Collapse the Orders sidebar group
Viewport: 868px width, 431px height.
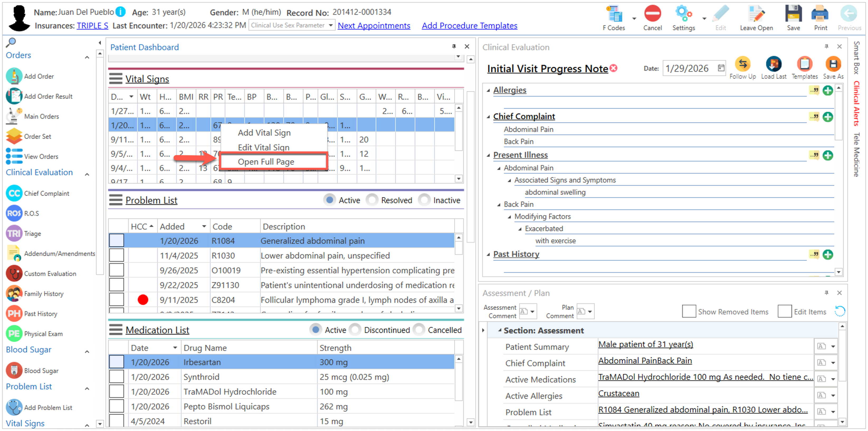87,57
